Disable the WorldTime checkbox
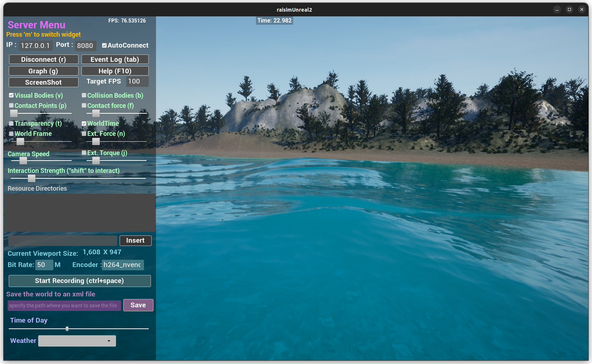 [84, 124]
